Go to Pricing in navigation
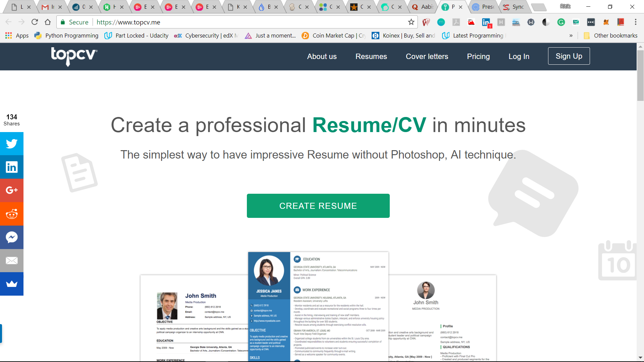This screenshot has width=644, height=362. [478, 56]
